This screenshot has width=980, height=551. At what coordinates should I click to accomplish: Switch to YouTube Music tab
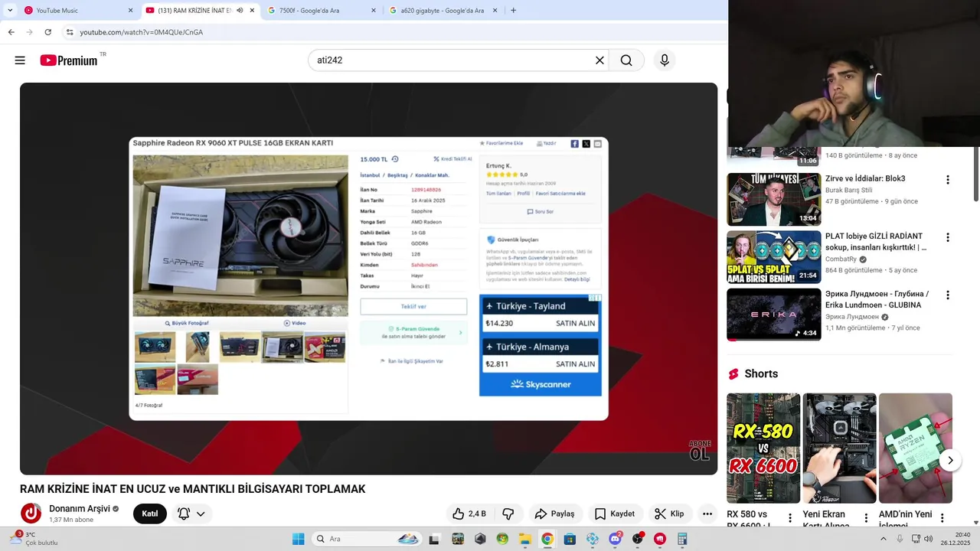tap(78, 11)
